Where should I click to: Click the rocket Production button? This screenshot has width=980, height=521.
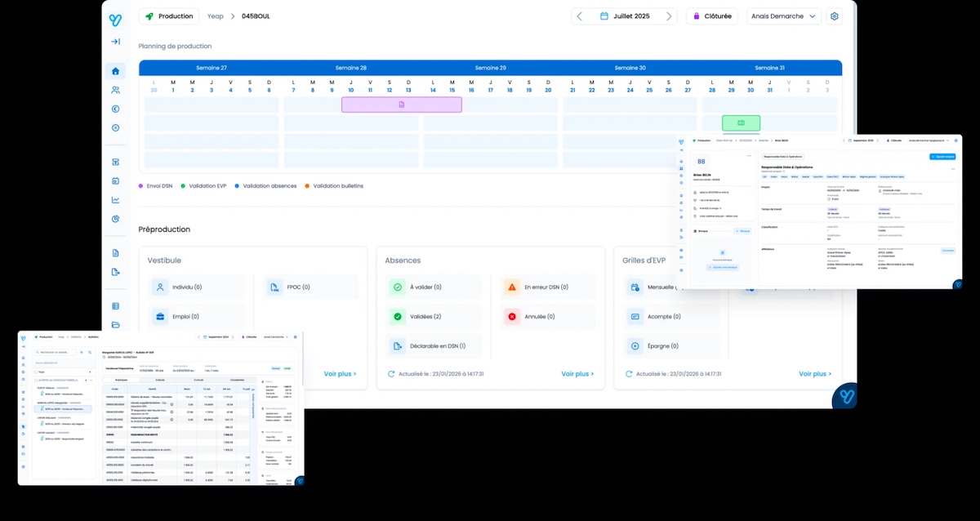point(169,16)
